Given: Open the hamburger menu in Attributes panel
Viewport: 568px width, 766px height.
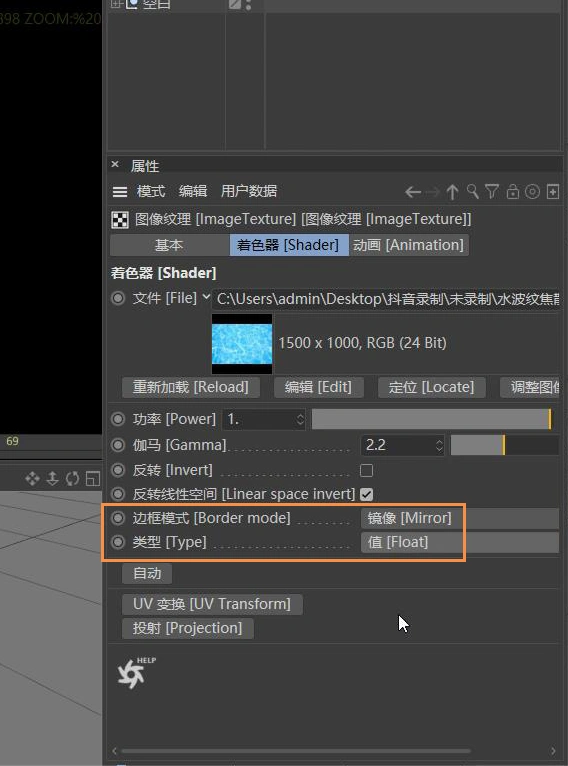Looking at the screenshot, I should [x=120, y=192].
